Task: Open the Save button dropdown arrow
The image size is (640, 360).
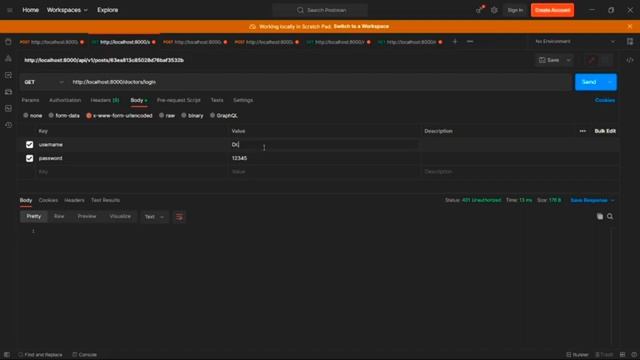Action: 569,60
